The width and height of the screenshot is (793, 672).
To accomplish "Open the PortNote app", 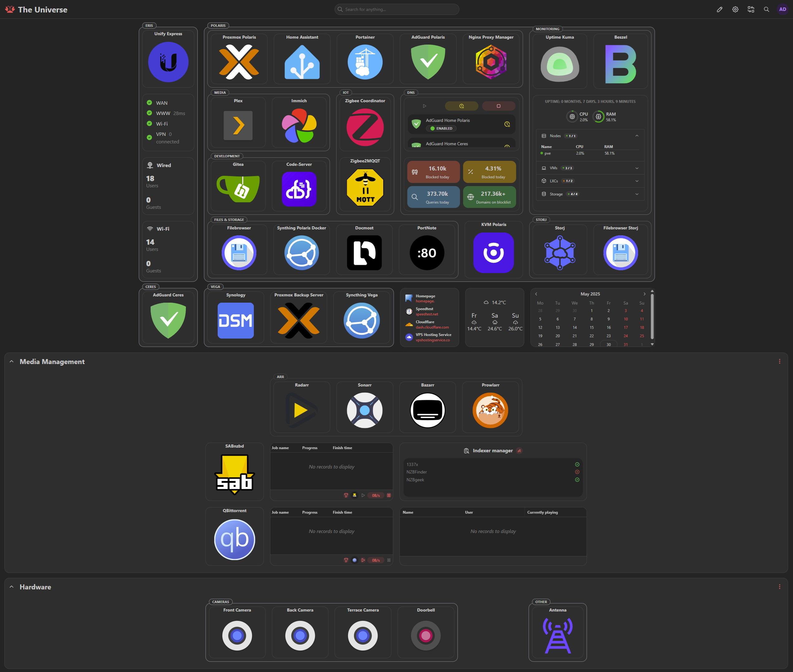I will coord(426,250).
